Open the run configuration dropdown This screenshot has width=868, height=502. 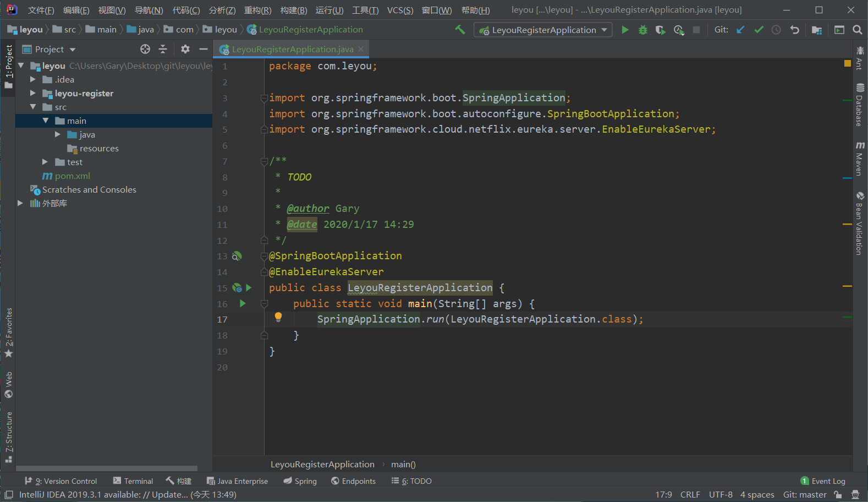[543, 30]
